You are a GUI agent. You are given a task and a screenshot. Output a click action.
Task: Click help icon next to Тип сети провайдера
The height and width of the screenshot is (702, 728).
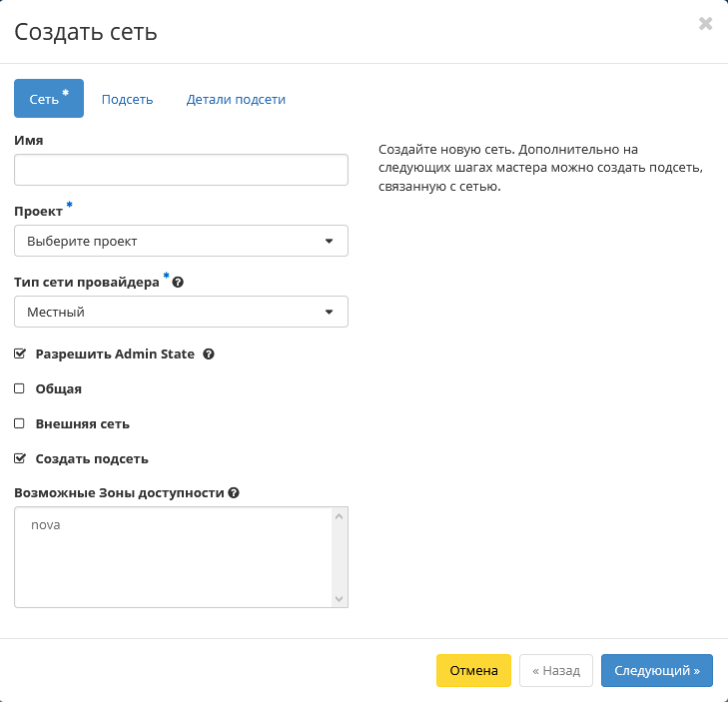tap(178, 283)
